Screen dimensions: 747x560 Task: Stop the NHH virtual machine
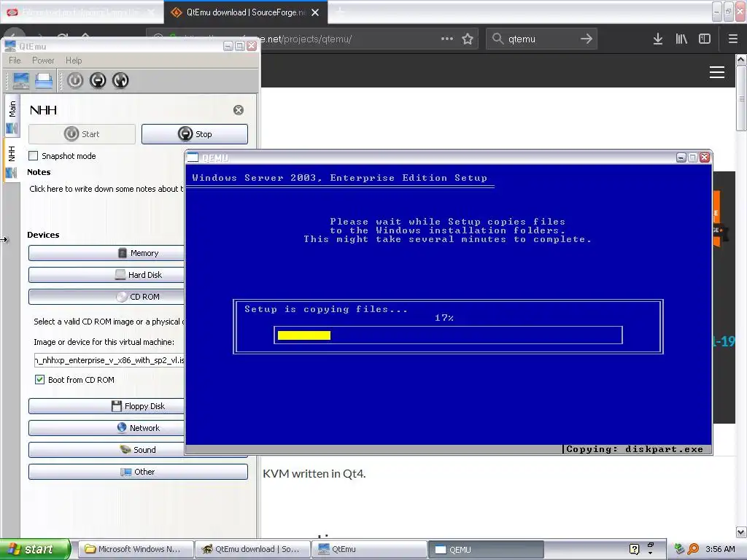tap(194, 134)
